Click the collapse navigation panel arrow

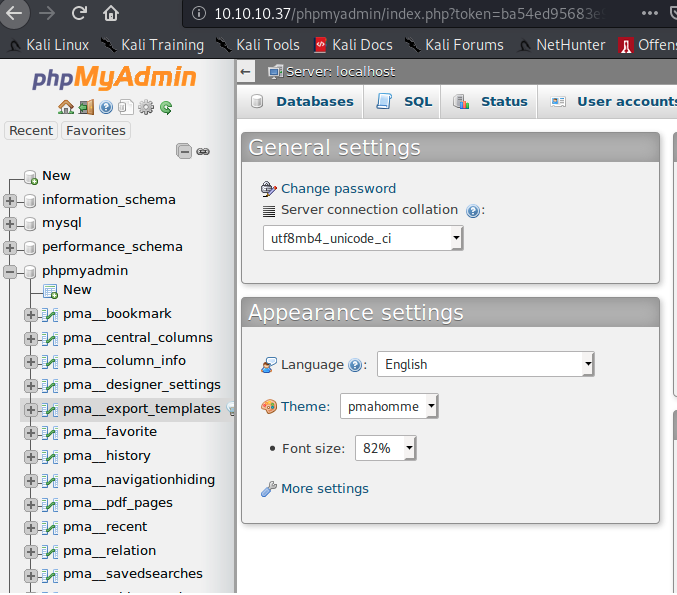tap(246, 72)
